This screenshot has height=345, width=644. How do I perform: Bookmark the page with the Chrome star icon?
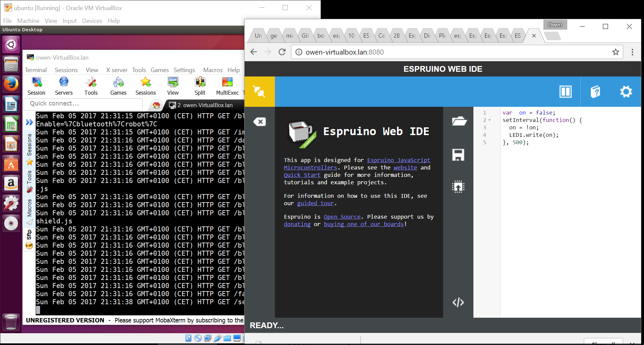[x=615, y=52]
